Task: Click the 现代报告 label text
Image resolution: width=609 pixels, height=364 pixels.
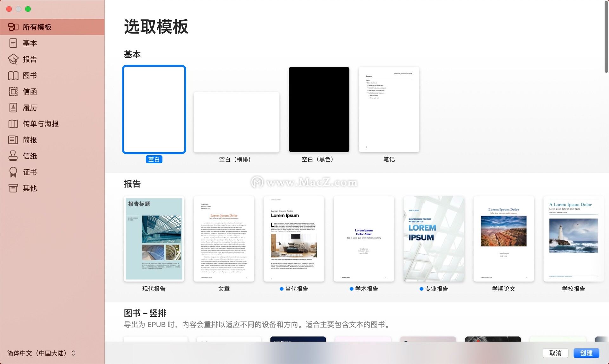Action: (x=154, y=289)
